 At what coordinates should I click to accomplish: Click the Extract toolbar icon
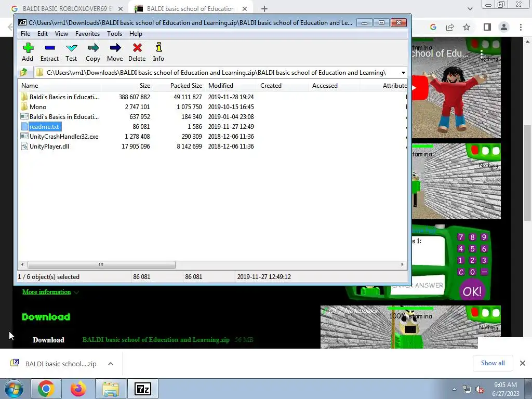49,52
